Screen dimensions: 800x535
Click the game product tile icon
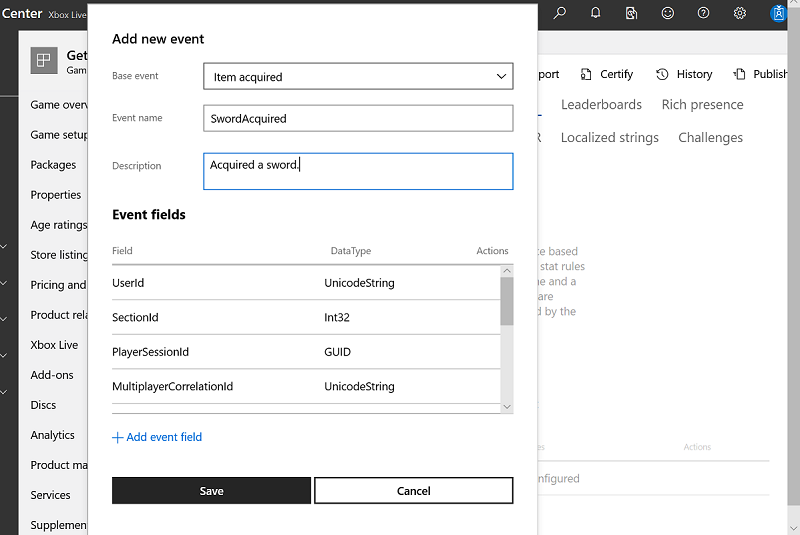[x=44, y=61]
